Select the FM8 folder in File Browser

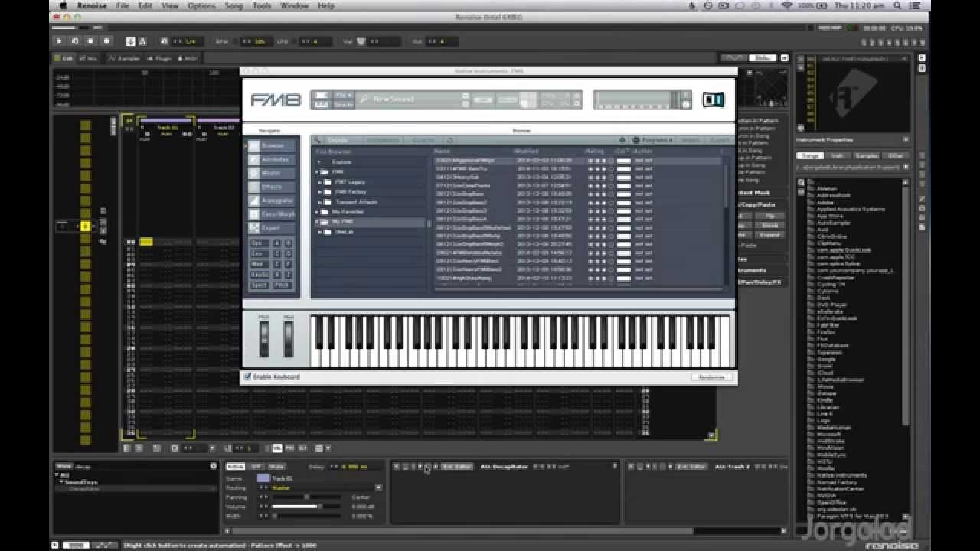tap(338, 172)
